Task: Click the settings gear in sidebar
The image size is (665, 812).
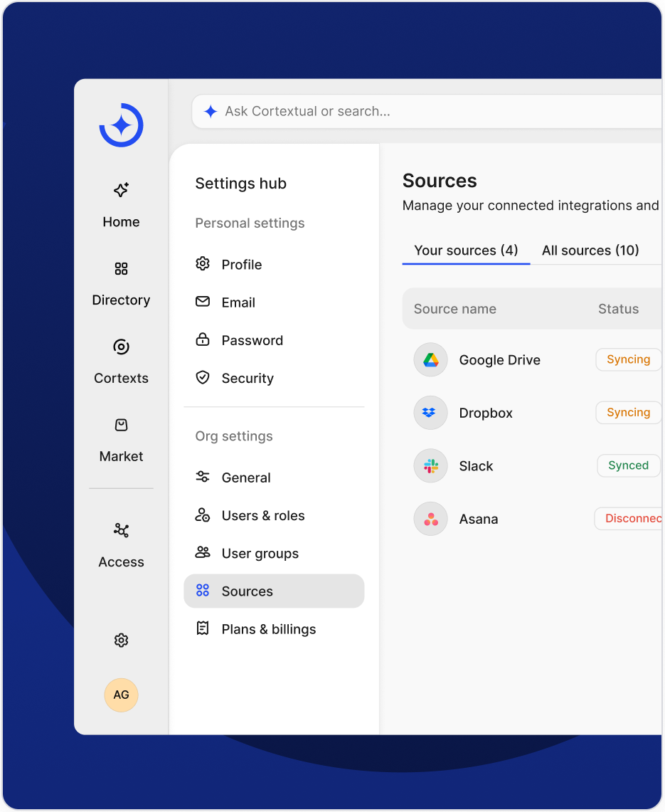Action: point(121,640)
